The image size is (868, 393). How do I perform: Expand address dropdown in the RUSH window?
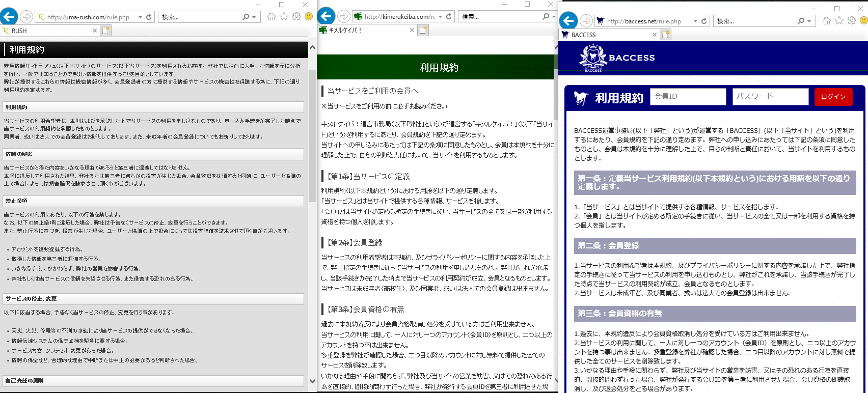(140, 17)
